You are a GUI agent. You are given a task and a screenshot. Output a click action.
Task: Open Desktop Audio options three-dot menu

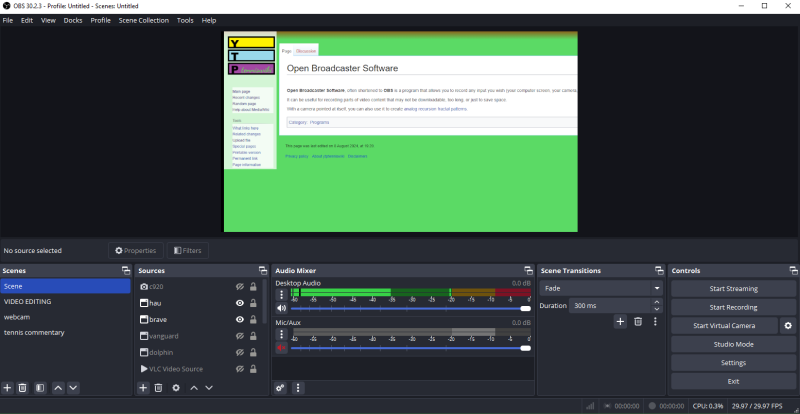(x=282, y=295)
